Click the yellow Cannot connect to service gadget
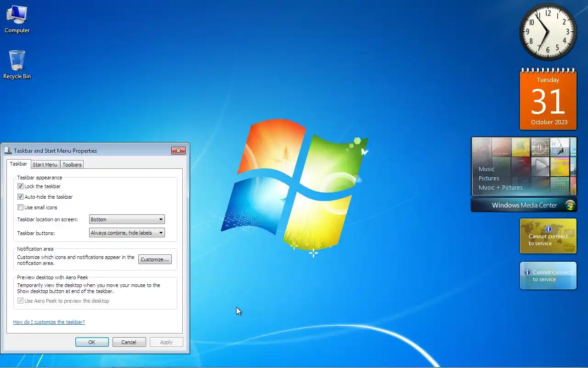Image resolution: width=588 pixels, height=368 pixels. pyautogui.click(x=548, y=236)
